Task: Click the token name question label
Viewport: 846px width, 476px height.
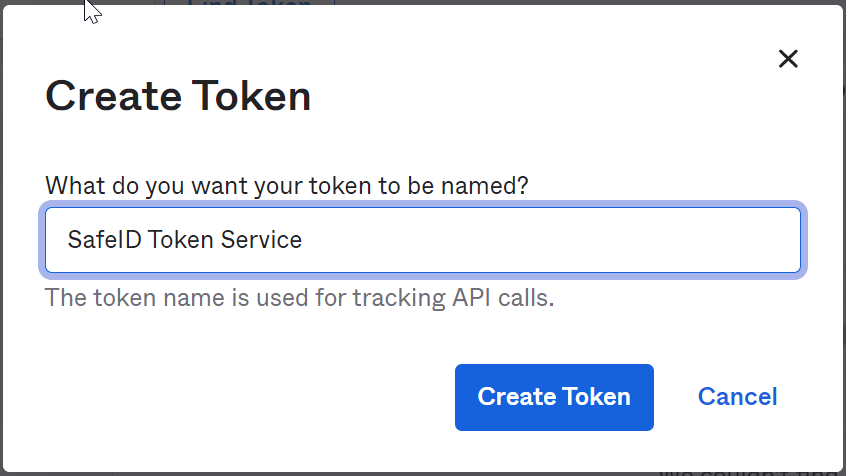Action: [287, 185]
